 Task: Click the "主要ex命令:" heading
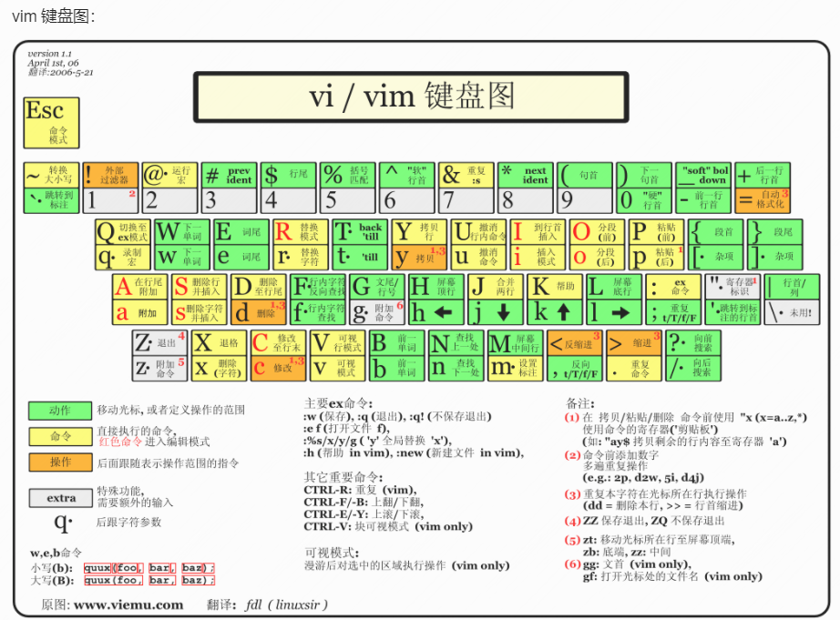pyautogui.click(x=338, y=403)
